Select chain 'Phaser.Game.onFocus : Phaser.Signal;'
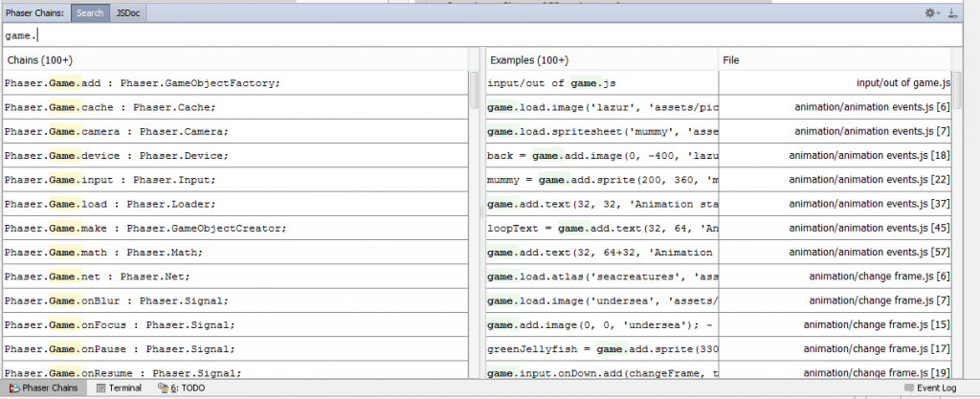This screenshot has width=980, height=399. (235, 325)
